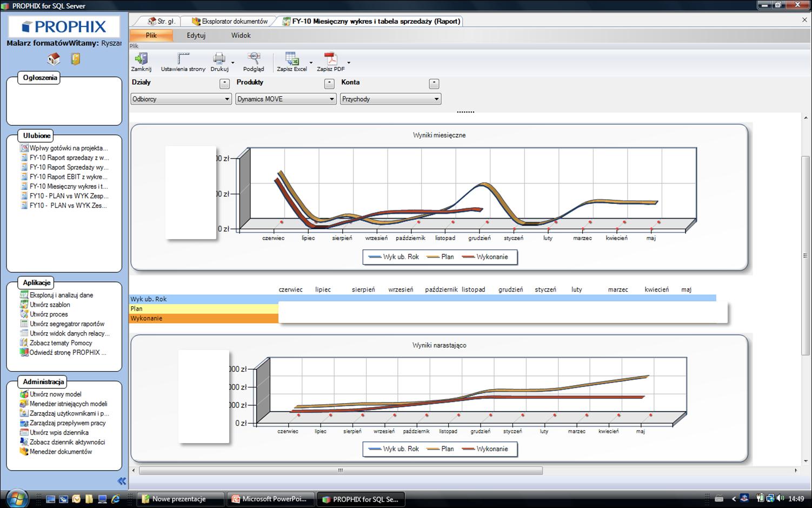This screenshot has height=508, width=812.
Task: Expand the Zapisz Excel dropdown arrow
Action: (x=311, y=63)
